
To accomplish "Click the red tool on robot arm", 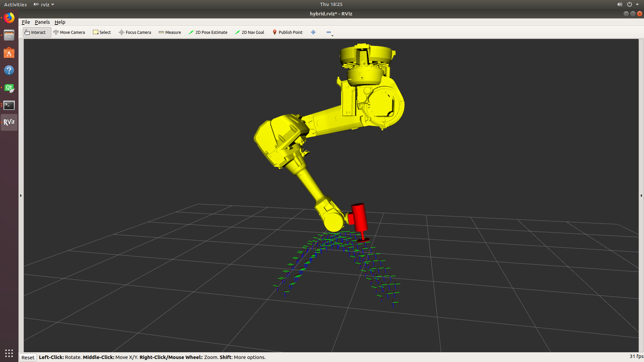I will [x=360, y=217].
